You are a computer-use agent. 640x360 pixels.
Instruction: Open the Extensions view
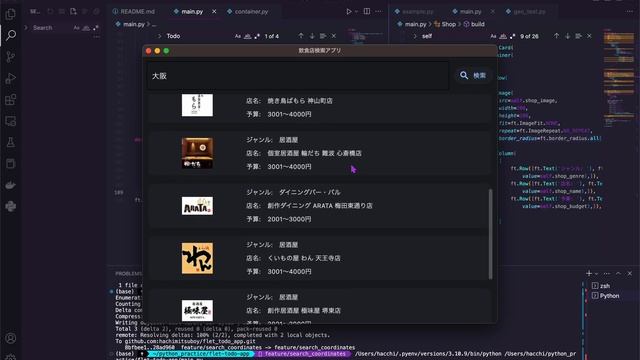(x=11, y=99)
